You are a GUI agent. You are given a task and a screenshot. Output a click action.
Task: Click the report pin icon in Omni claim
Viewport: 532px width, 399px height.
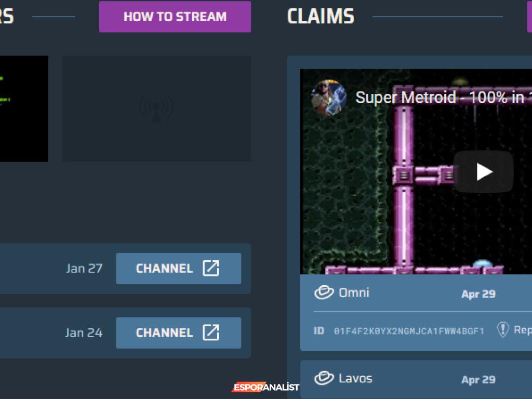tap(503, 329)
